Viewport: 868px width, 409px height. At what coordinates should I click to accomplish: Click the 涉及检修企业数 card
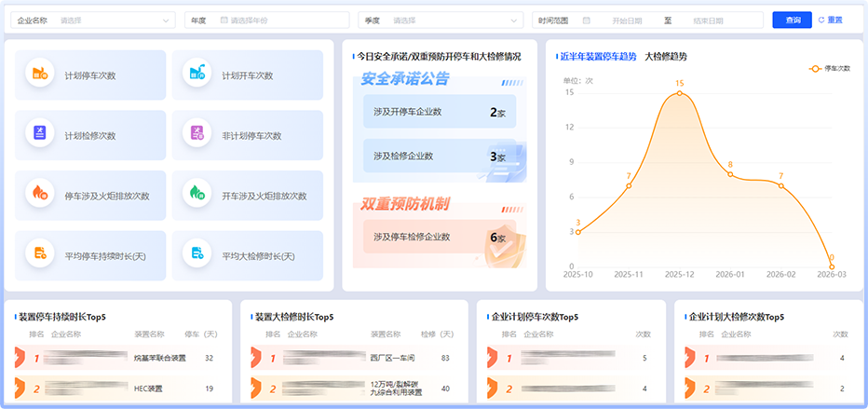pos(440,157)
